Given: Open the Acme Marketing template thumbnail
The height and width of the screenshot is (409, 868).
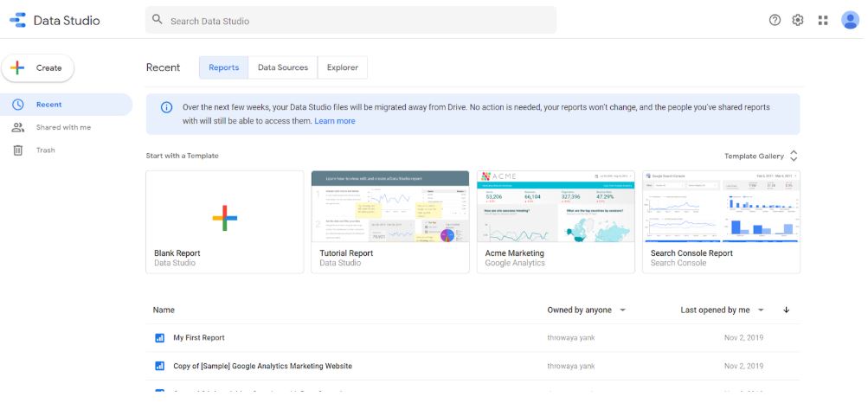Looking at the screenshot, I should pyautogui.click(x=556, y=207).
